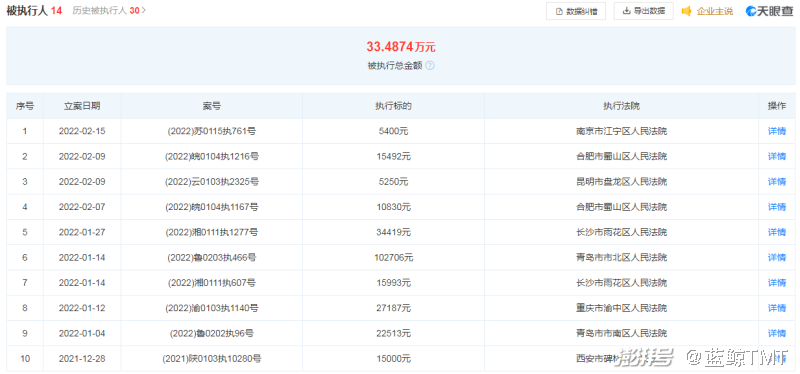Click the 执行标的 column header
This screenshot has width=800, height=374.
pyautogui.click(x=393, y=106)
